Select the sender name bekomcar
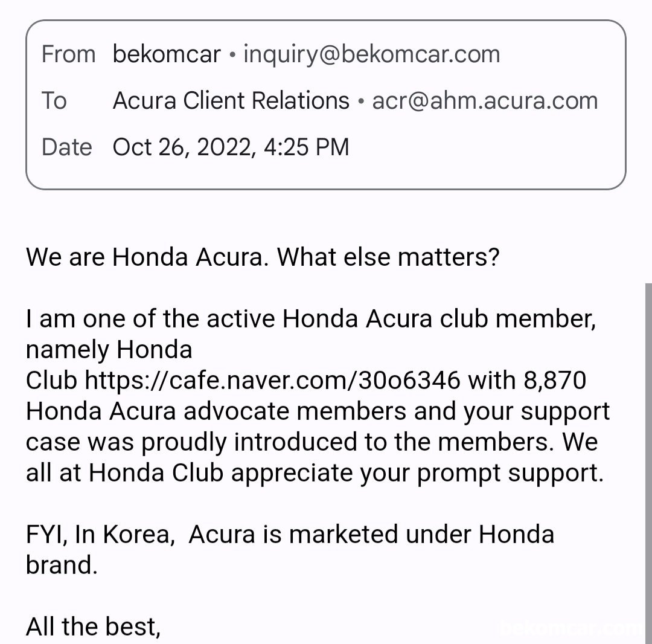The height and width of the screenshot is (644, 652). coord(167,54)
